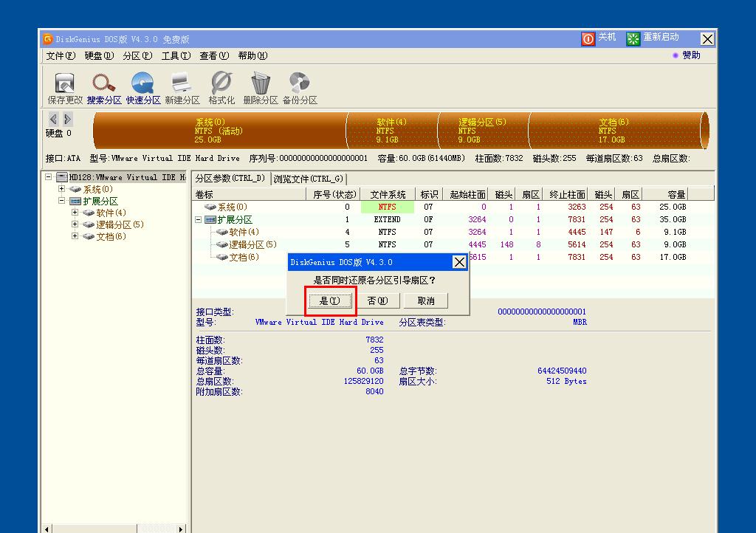756x533 pixels.
Task: Select 扩展分区 icon in left tree
Action: [x=75, y=201]
